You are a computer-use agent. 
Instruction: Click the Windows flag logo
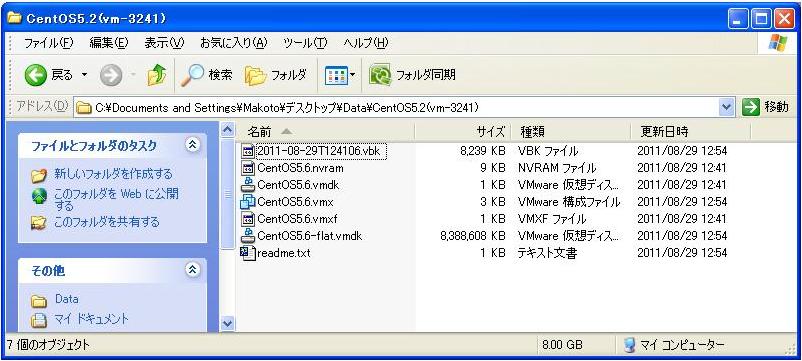777,43
